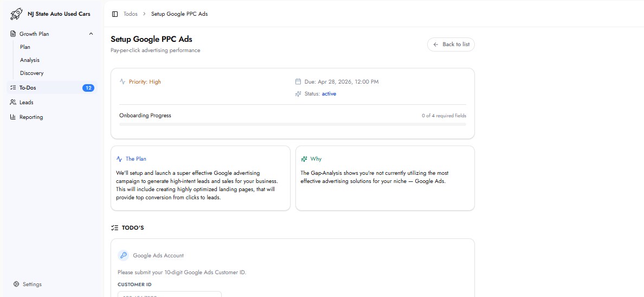
Task: Click the Priority: High label
Action: click(145, 81)
